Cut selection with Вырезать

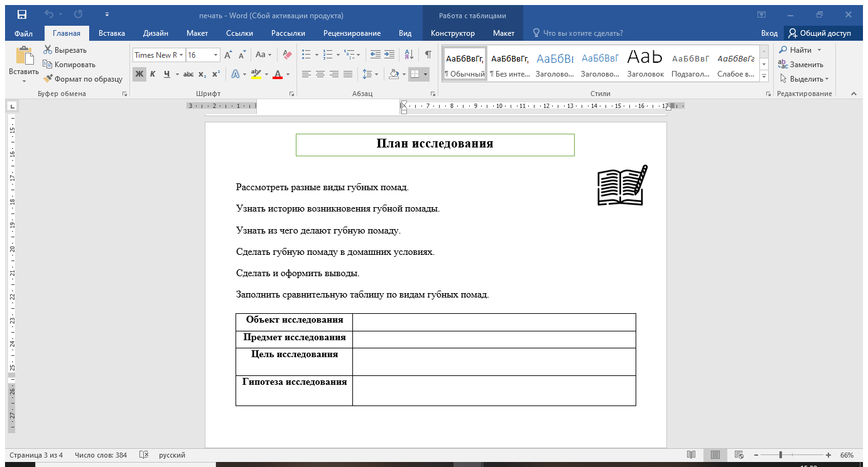[65, 50]
